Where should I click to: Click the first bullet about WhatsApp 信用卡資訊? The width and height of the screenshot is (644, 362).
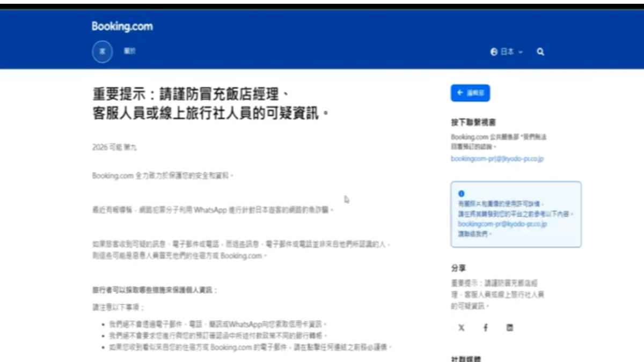[218, 324]
